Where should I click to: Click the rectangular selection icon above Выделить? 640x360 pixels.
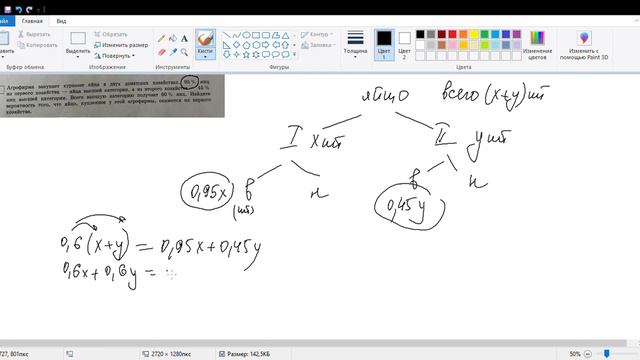78,38
